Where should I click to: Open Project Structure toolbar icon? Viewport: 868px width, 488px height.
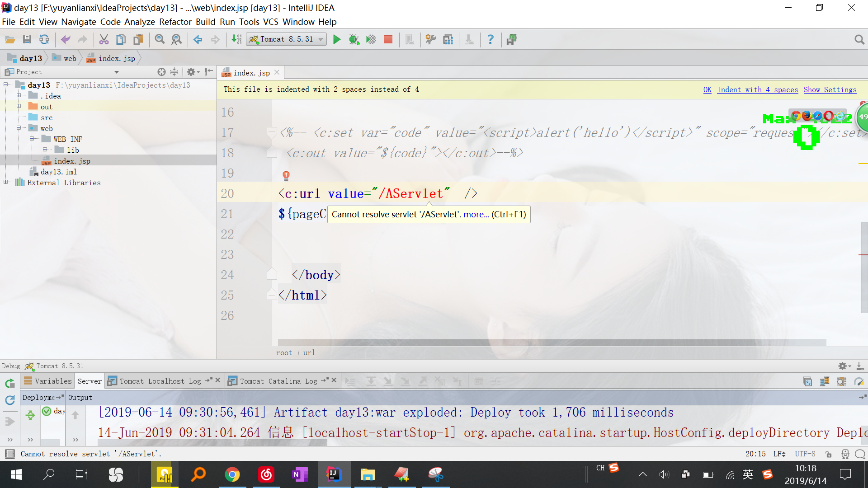(x=448, y=40)
